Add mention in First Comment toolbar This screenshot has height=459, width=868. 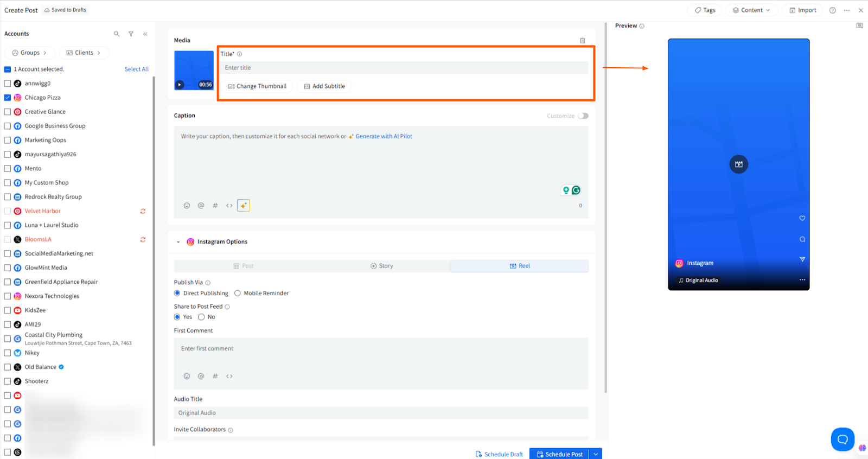(201, 376)
